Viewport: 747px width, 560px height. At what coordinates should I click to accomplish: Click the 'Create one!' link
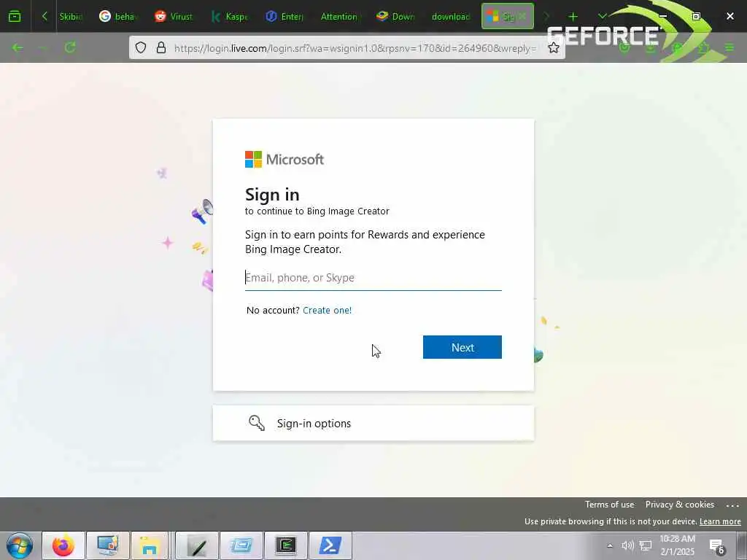coord(327,311)
